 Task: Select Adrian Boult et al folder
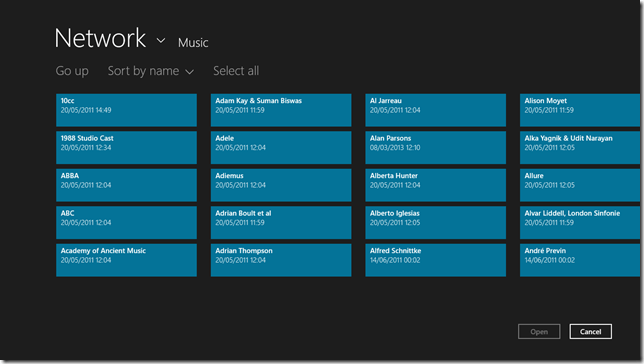tap(281, 223)
